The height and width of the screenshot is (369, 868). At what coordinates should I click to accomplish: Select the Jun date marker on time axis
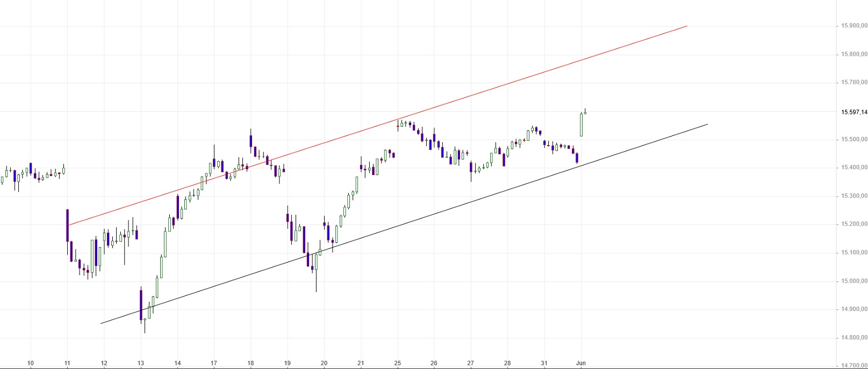pos(581,363)
